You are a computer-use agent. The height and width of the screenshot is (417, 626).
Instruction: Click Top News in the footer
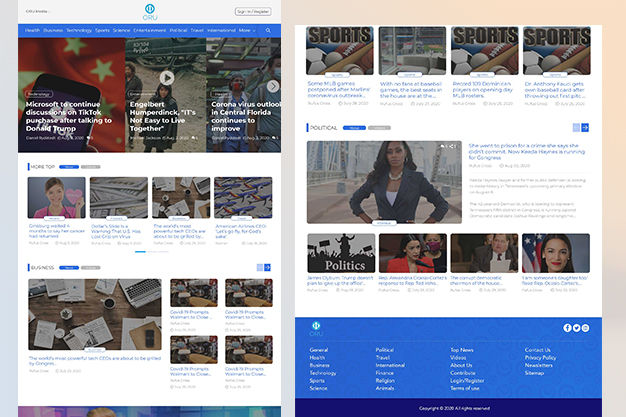[x=462, y=350]
